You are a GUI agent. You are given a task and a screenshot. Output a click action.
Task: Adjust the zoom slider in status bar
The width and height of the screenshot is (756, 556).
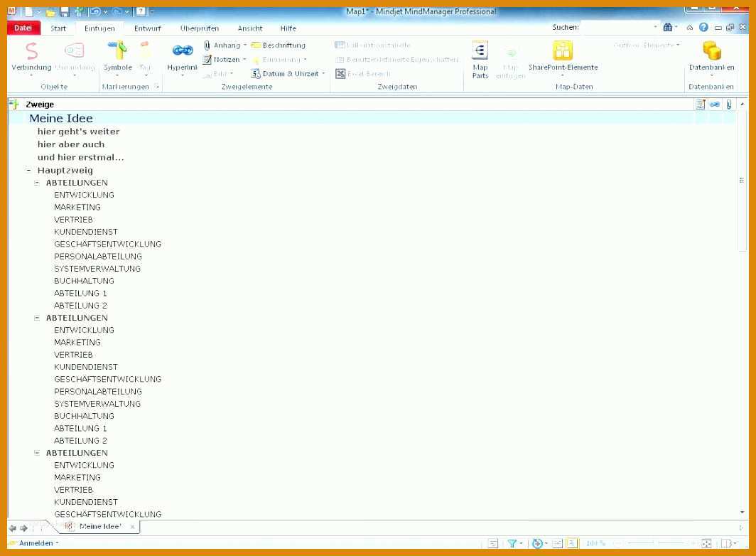[655, 543]
